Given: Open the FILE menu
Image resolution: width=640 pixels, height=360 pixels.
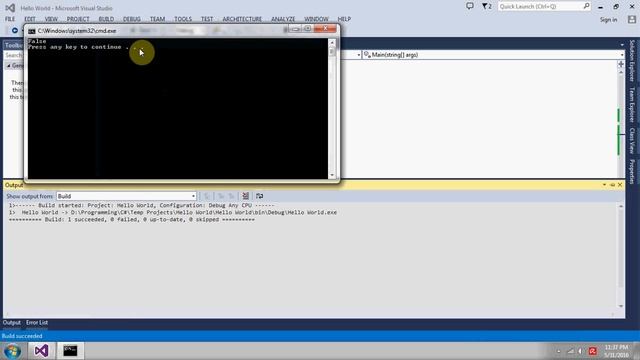Looking at the screenshot, I should point(10,19).
